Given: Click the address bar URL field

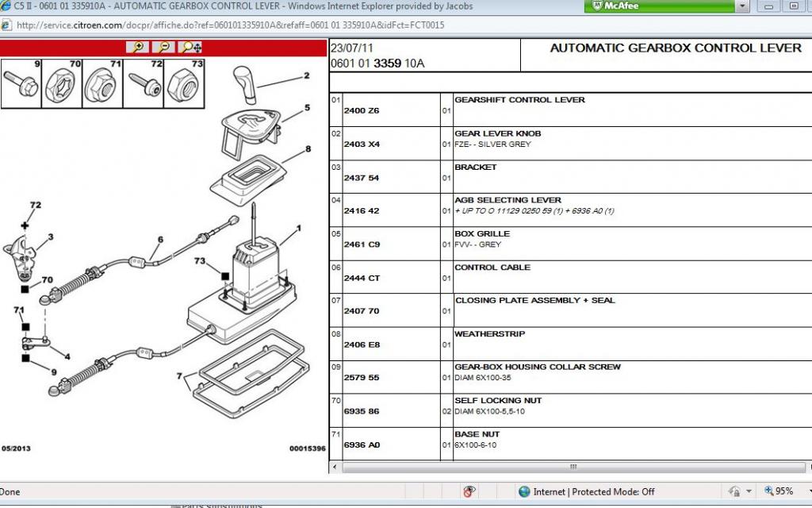Looking at the screenshot, I should pos(231,25).
